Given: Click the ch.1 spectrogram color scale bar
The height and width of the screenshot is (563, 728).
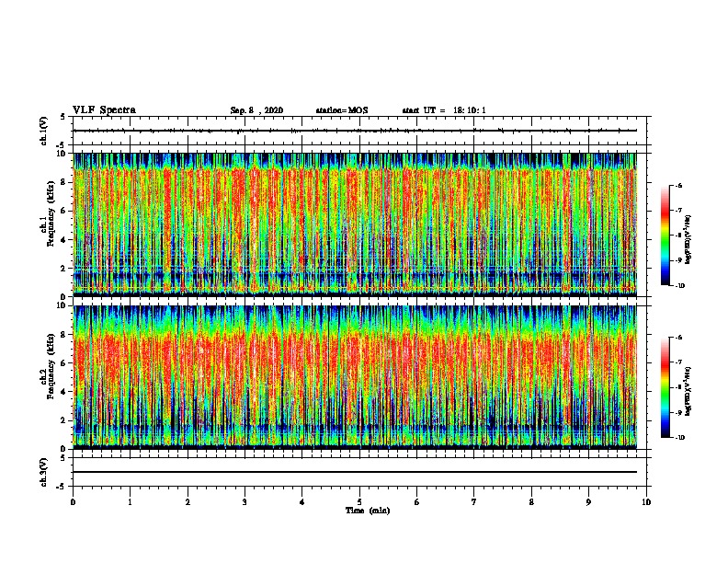Looking at the screenshot, I should [x=665, y=236].
